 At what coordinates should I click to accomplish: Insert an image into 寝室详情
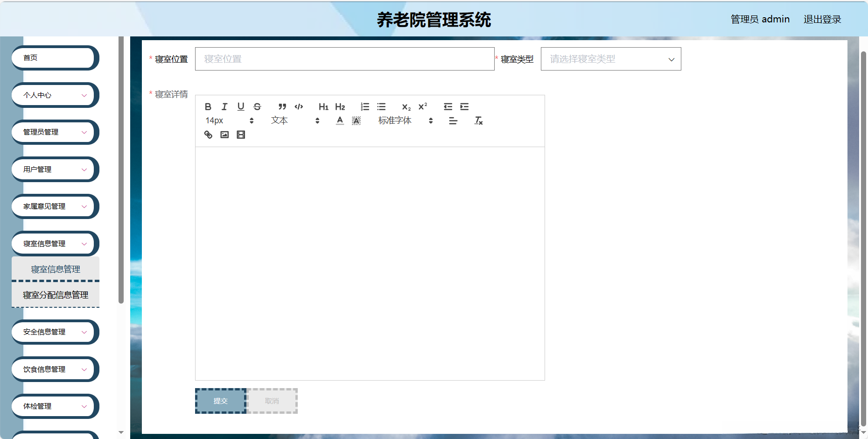tap(224, 135)
